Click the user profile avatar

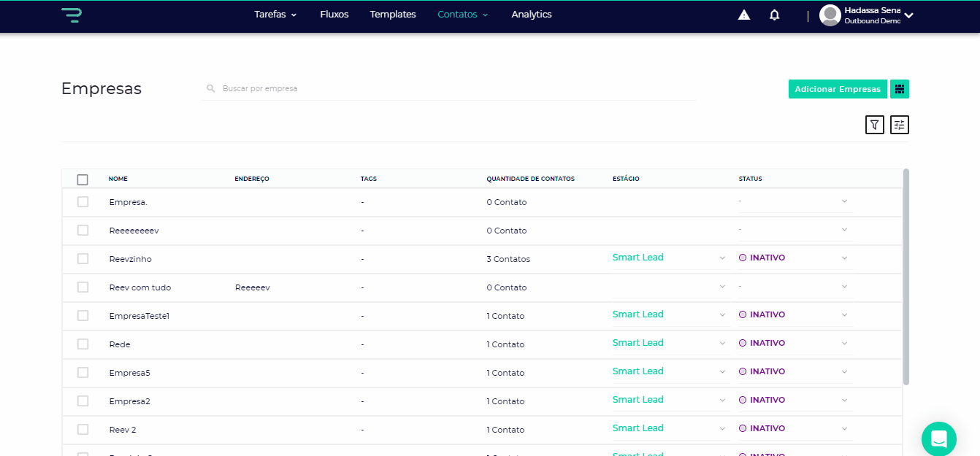coord(830,15)
